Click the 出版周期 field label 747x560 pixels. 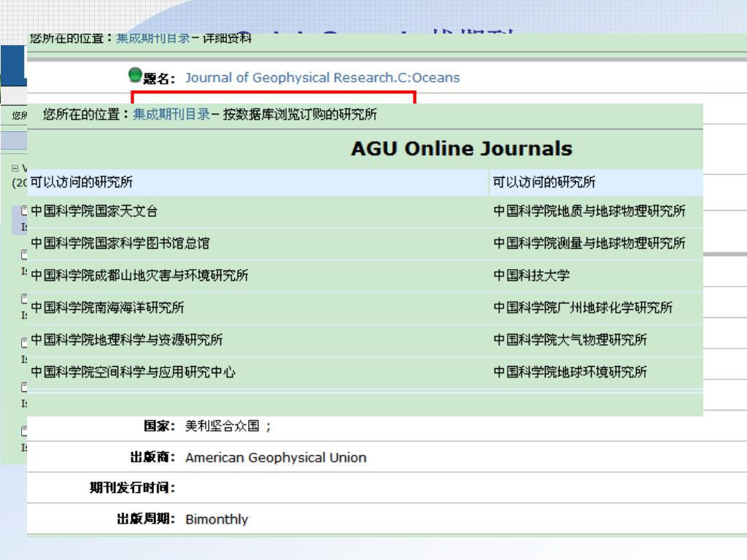146,518
